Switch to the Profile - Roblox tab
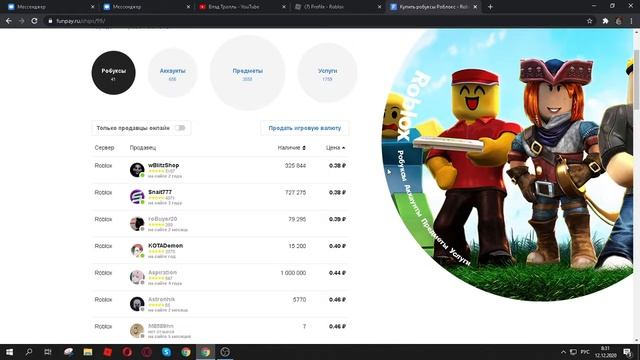 pyautogui.click(x=337, y=7)
